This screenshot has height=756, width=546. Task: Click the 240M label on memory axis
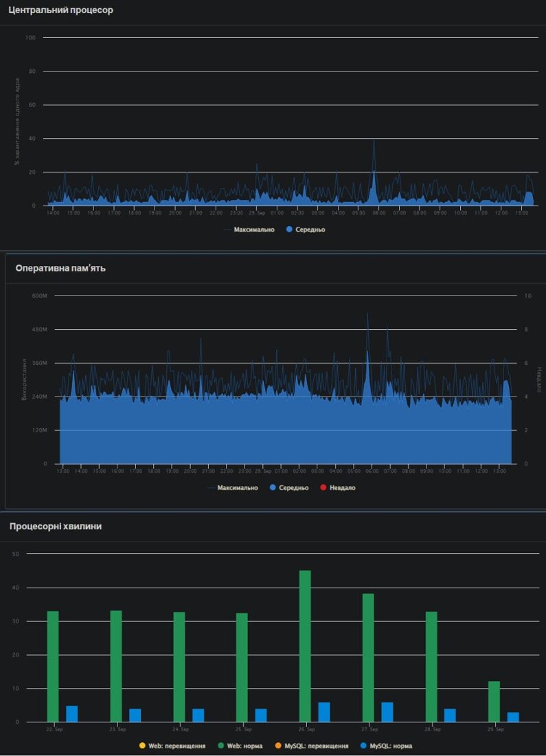40,397
